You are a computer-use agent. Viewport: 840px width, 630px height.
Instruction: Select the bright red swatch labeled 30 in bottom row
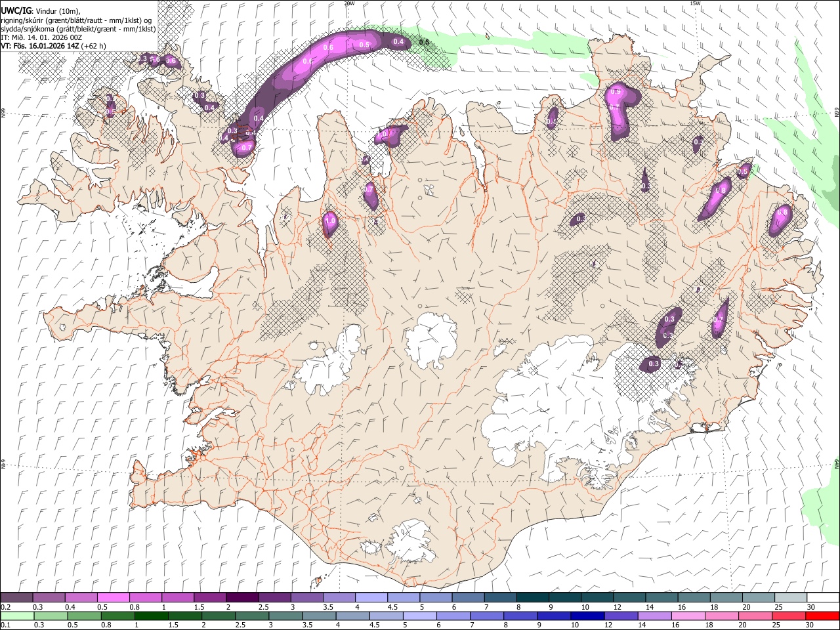point(822,616)
